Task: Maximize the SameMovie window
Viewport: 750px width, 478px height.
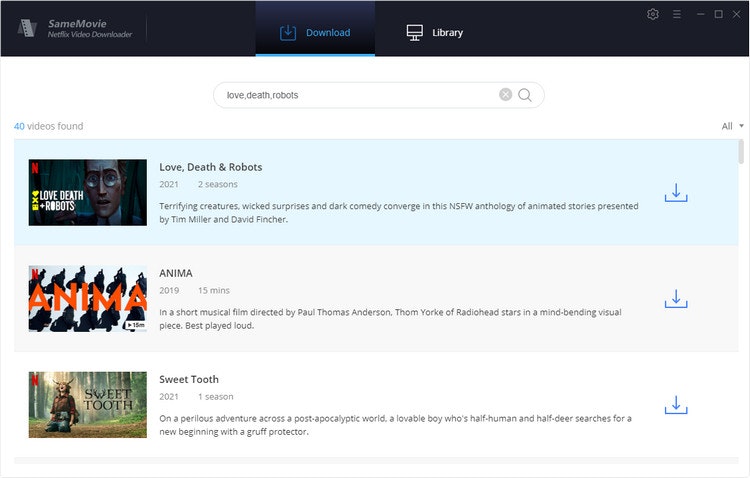Action: coord(718,14)
